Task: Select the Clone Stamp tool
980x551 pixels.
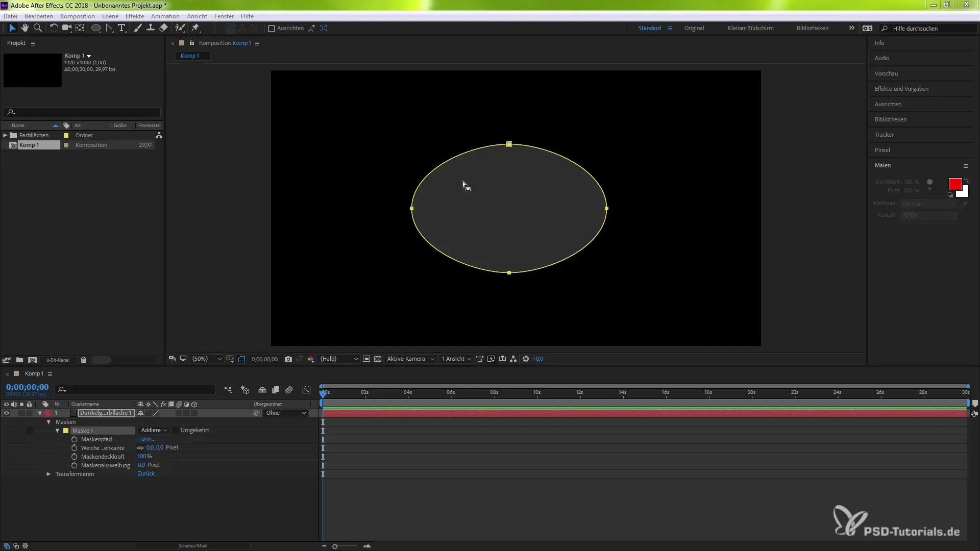Action: click(x=151, y=28)
